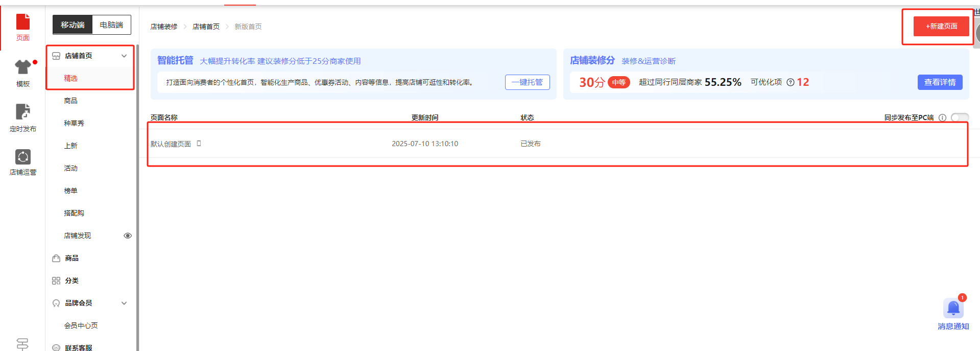Collapse the 店铺首页 section chevron

[124, 56]
